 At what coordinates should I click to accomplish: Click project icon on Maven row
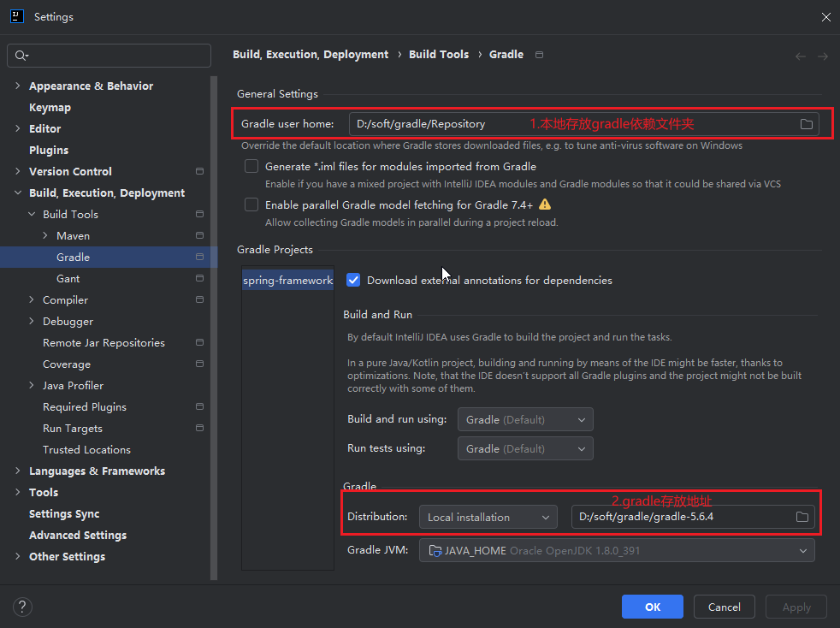[x=200, y=236]
